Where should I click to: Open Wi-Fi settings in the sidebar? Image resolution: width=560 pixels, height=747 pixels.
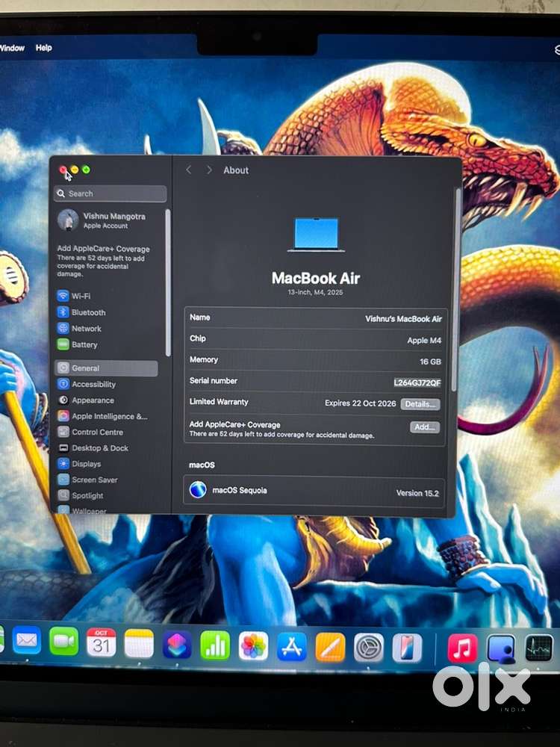74,296
